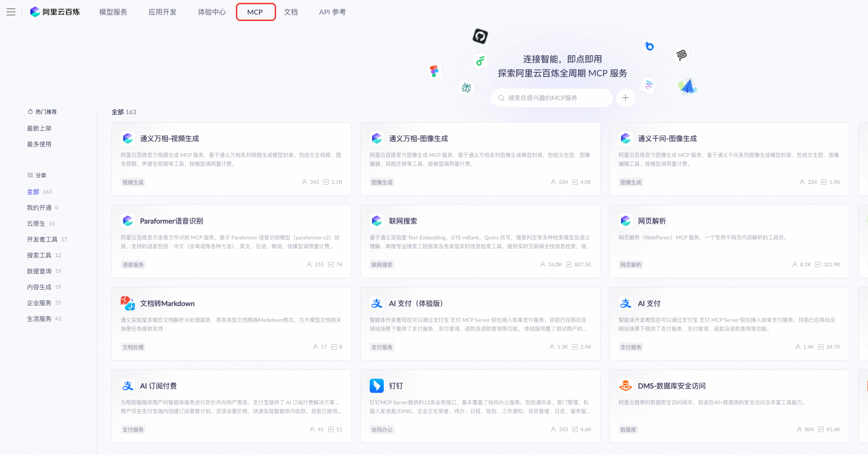This screenshot has height=455, width=868.
Task: Click the Figma icon in banner
Action: pyautogui.click(x=434, y=71)
